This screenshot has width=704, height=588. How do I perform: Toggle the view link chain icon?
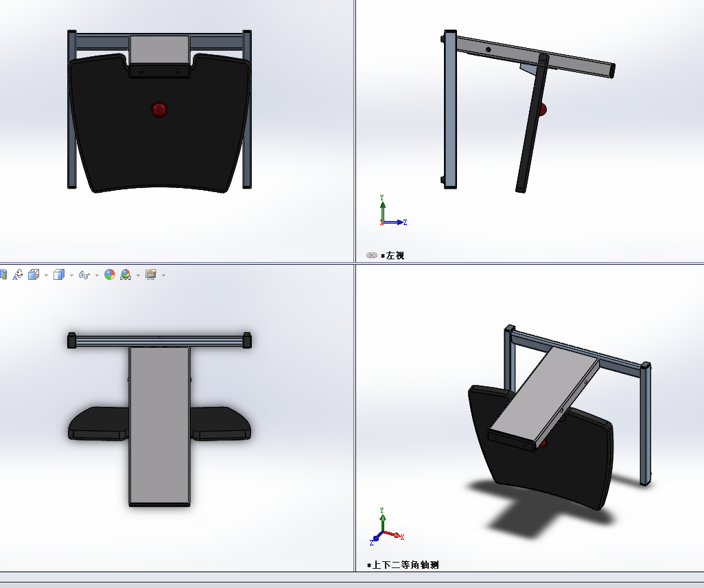tap(372, 255)
